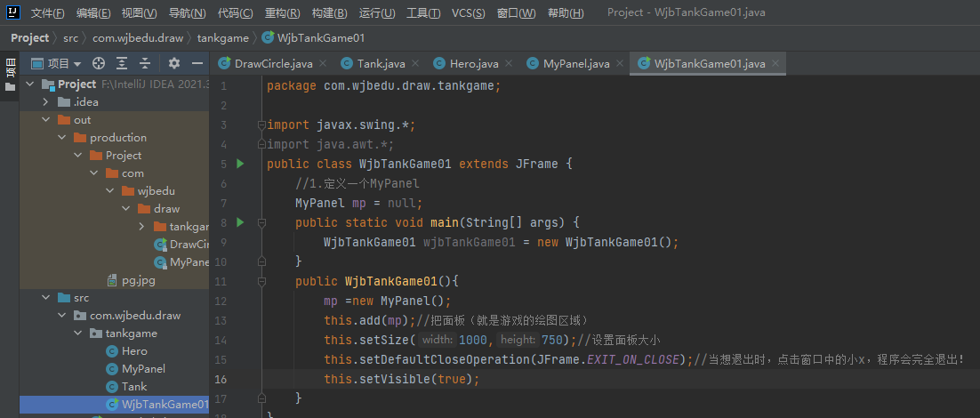The height and width of the screenshot is (418, 980).
Task: Click the Collapse All icon in project panel
Action: pyautogui.click(x=145, y=64)
